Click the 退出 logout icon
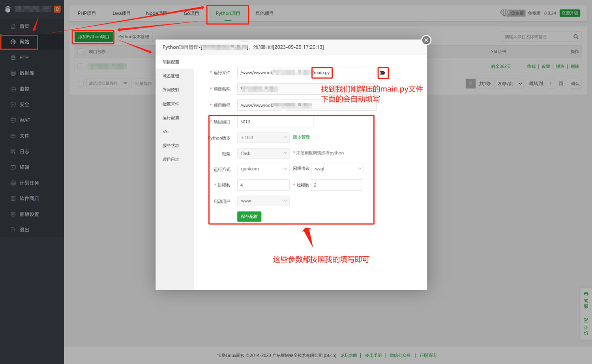This screenshot has width=592, height=364. pos(13,230)
